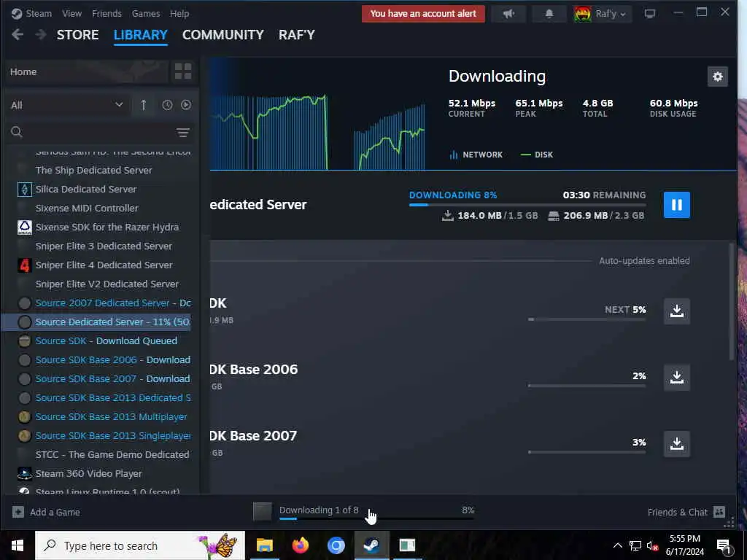Screen dimensions: 747x560
Task: Open the notifications bell
Action: pos(549,14)
